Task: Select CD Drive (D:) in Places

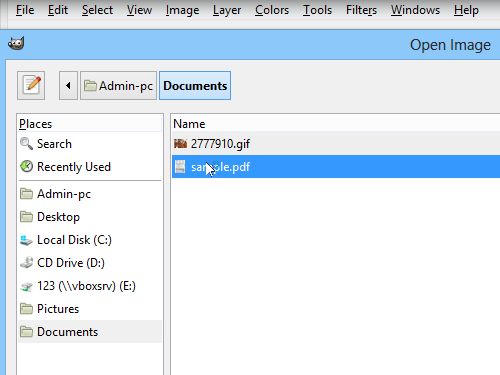Action: click(x=90, y=263)
